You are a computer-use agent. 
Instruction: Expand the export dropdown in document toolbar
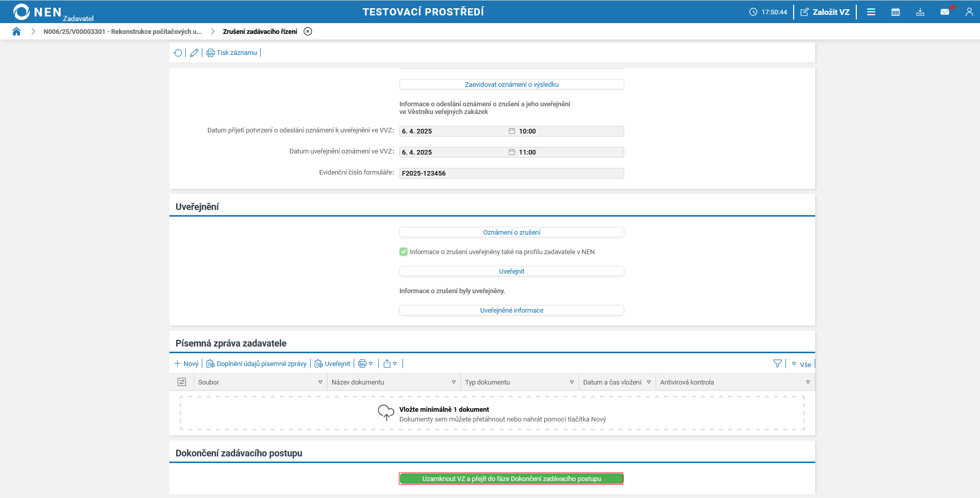click(390, 363)
